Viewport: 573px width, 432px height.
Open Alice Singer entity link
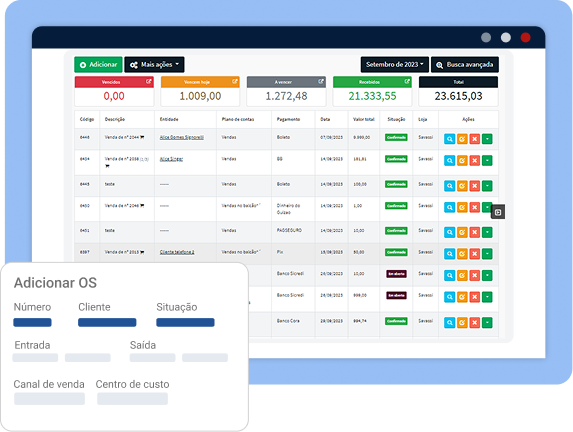coord(171,159)
